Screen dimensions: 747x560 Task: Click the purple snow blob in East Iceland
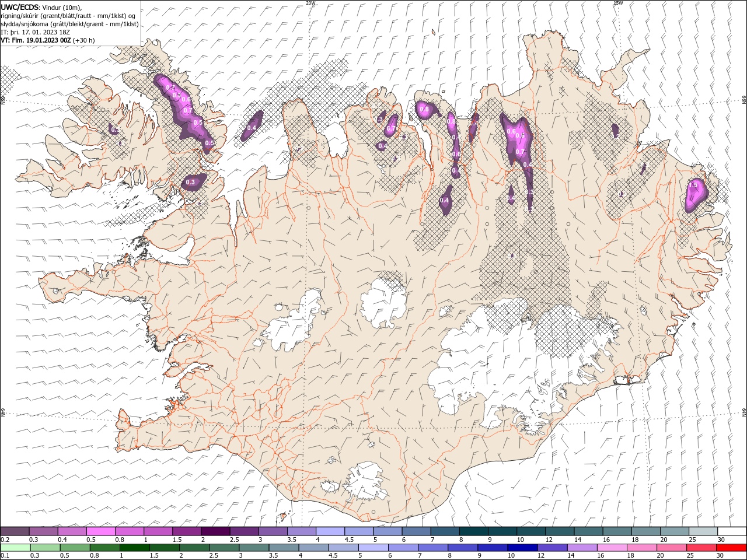pos(696,195)
